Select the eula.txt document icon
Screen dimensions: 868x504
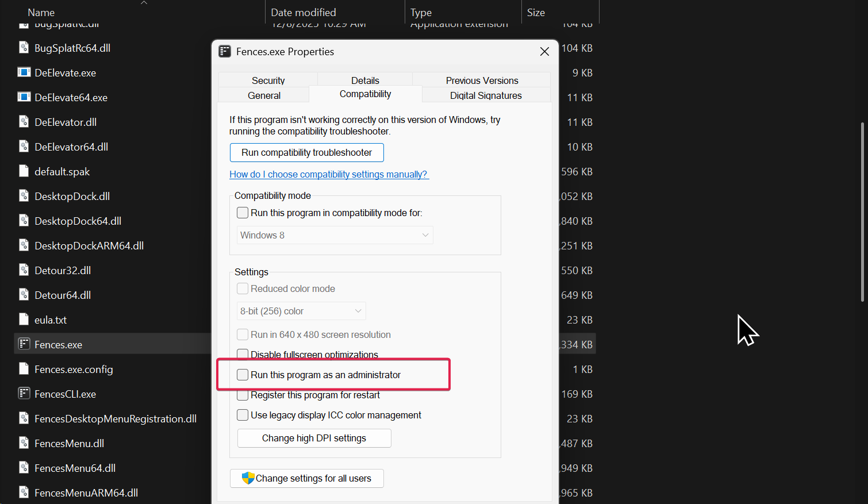tap(24, 320)
